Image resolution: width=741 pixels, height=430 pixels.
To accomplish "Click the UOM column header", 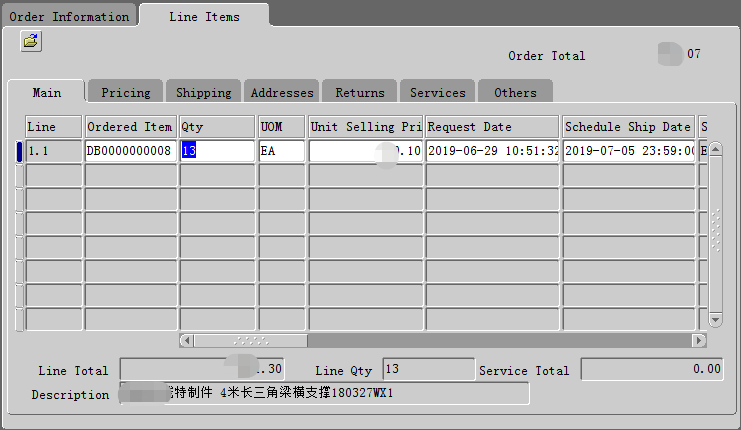I will pyautogui.click(x=282, y=127).
